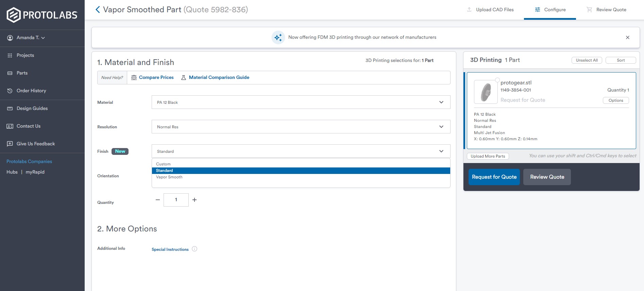The image size is (644, 291).
Task: Click the user avatar icon beside Amanda T.
Action: click(x=10, y=38)
